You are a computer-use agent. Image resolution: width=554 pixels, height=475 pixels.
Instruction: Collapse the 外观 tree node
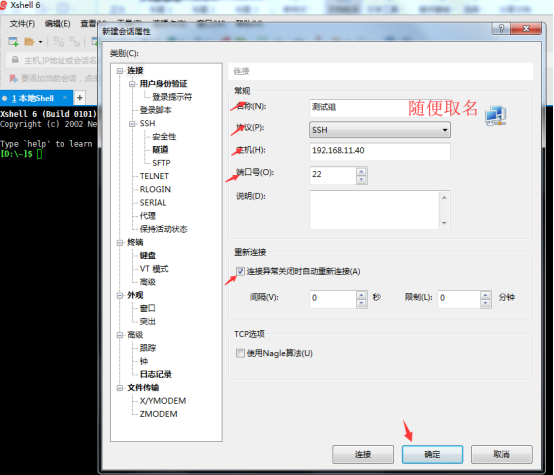pyautogui.click(x=120, y=295)
